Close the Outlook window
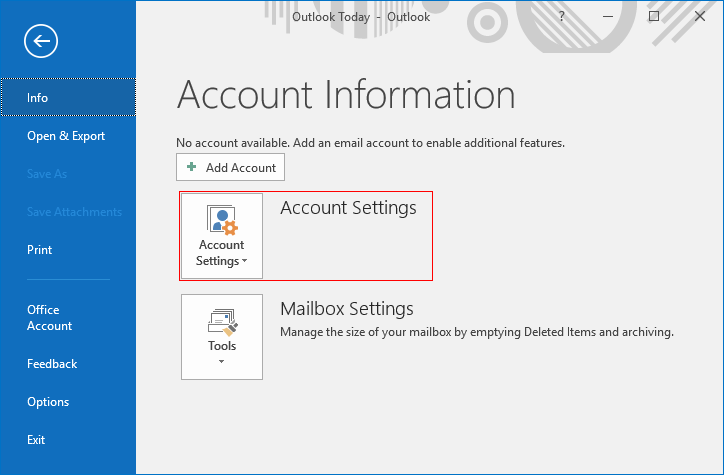Image resolution: width=724 pixels, height=475 pixels. 700,17
